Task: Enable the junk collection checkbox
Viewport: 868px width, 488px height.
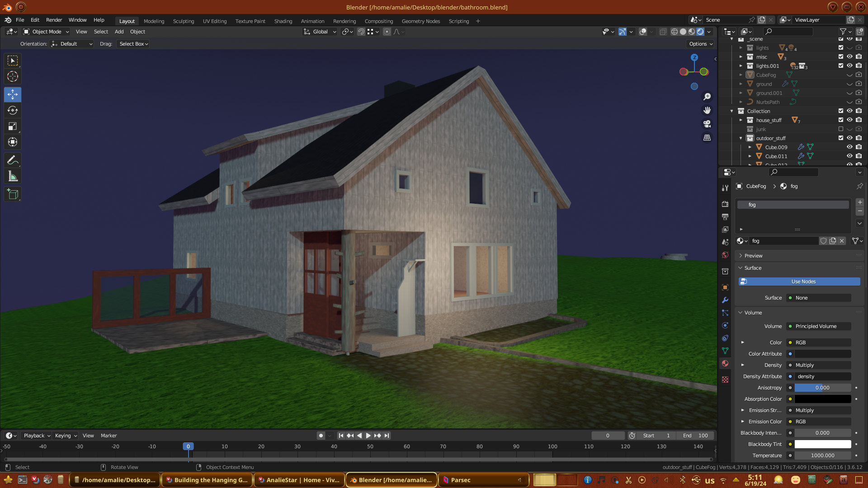Action: coord(841,129)
